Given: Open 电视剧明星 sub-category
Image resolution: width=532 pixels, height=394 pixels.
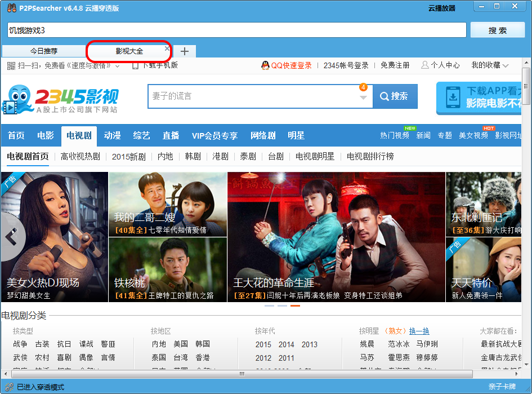Looking at the screenshot, I should coord(315,156).
